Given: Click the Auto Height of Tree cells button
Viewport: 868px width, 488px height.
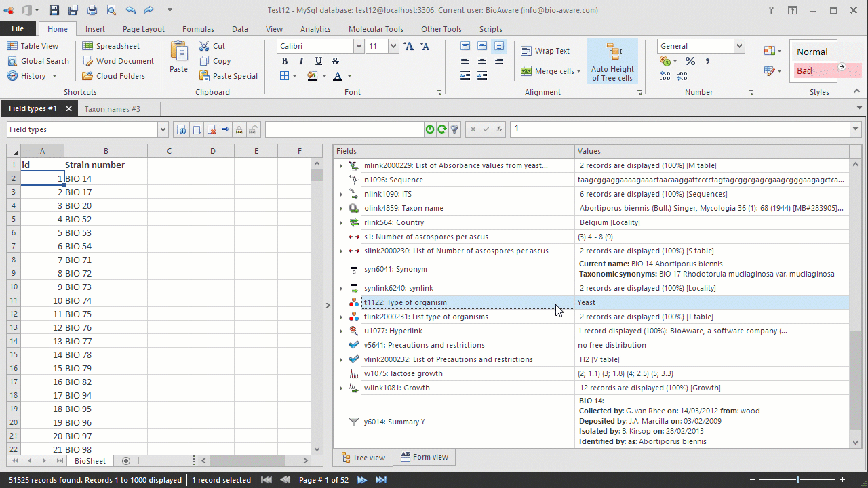Looking at the screenshot, I should pyautogui.click(x=613, y=62).
